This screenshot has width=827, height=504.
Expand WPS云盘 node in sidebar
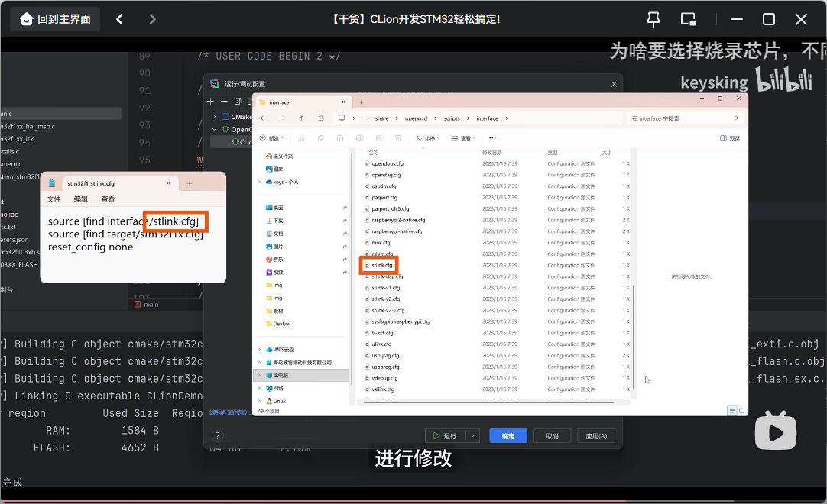click(260, 350)
